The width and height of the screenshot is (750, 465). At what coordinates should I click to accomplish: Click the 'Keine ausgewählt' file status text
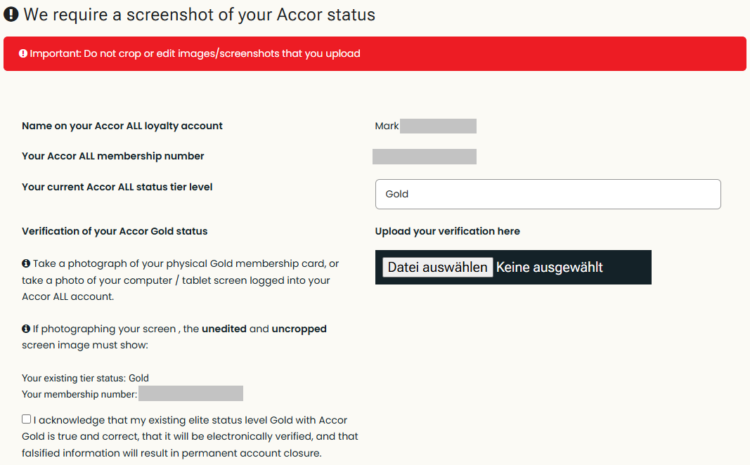click(x=549, y=267)
